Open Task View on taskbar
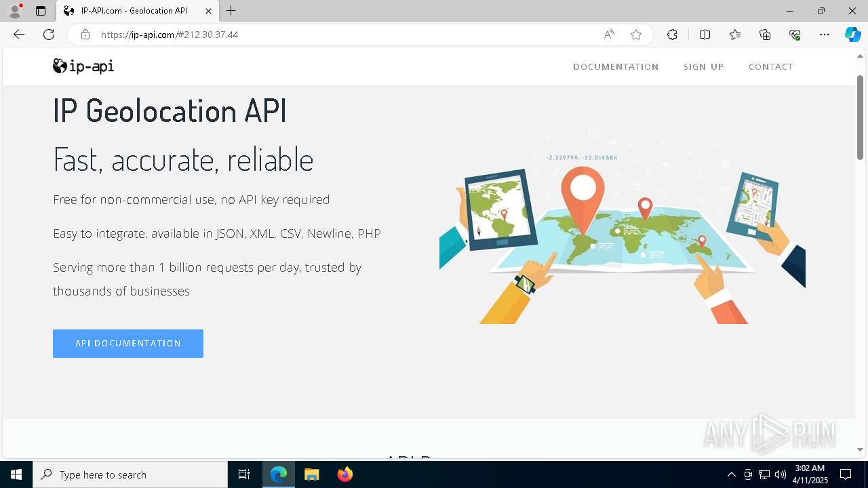 click(244, 474)
